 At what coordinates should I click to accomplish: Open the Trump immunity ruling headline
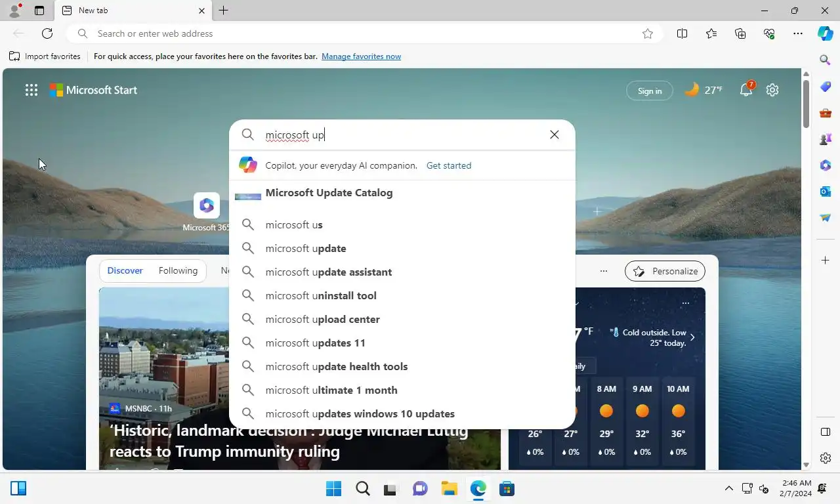(289, 441)
